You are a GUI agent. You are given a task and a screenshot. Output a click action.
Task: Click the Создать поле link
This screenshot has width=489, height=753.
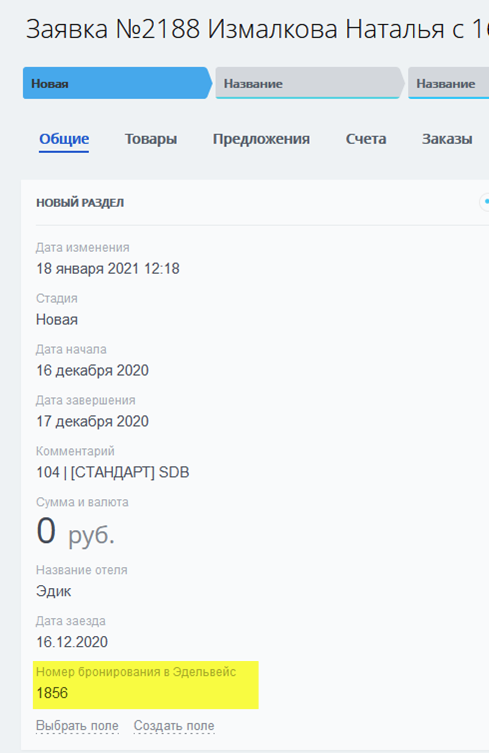click(x=174, y=726)
